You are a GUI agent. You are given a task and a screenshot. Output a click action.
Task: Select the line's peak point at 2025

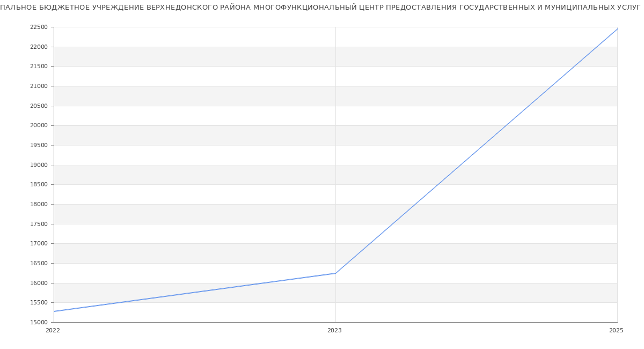coord(617,28)
